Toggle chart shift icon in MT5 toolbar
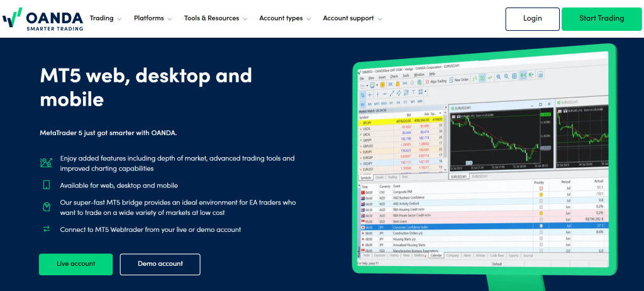644x291 pixels. (x=531, y=75)
